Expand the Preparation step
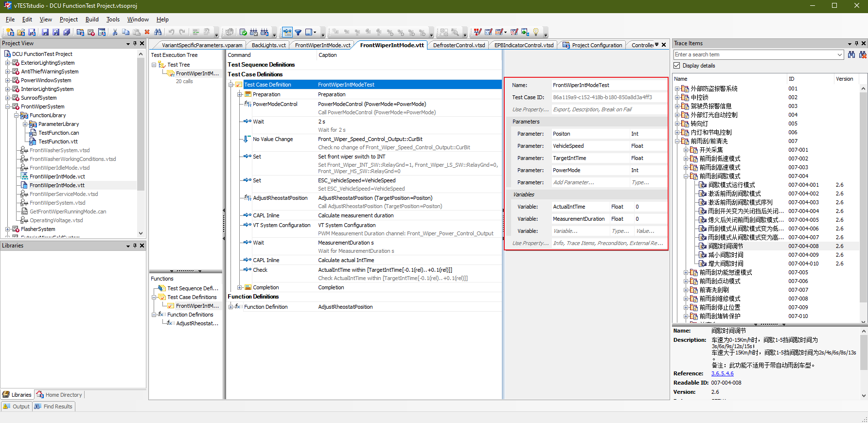This screenshot has width=868, height=423. (240, 94)
